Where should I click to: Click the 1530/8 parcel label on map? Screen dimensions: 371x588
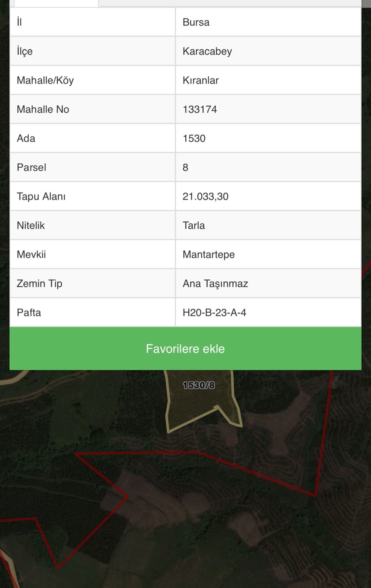click(199, 385)
